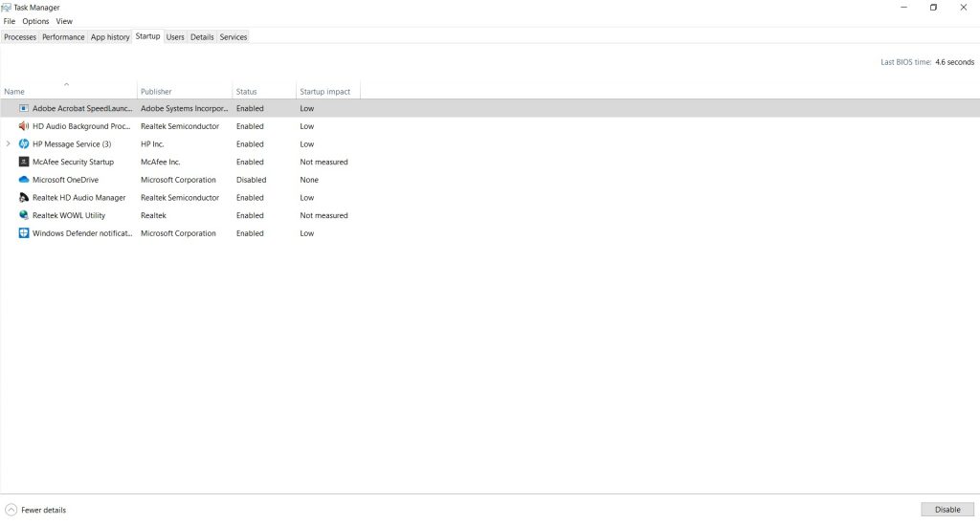Click the McAfee Inc. publisher cell
Viewport: 980px width, 525px height.
coord(160,162)
